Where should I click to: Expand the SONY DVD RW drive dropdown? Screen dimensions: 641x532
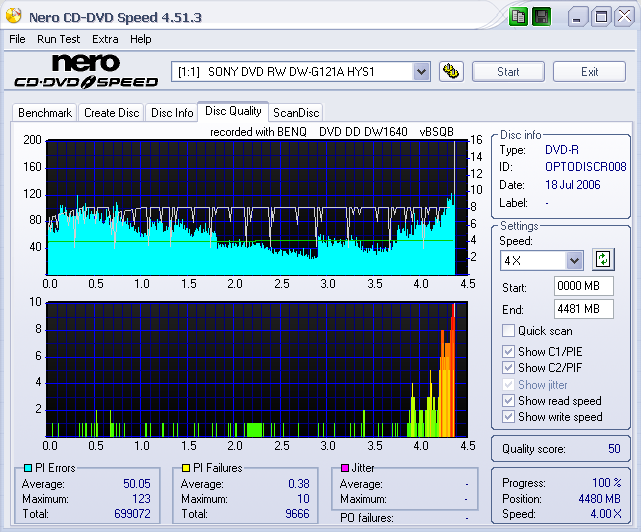click(421, 71)
